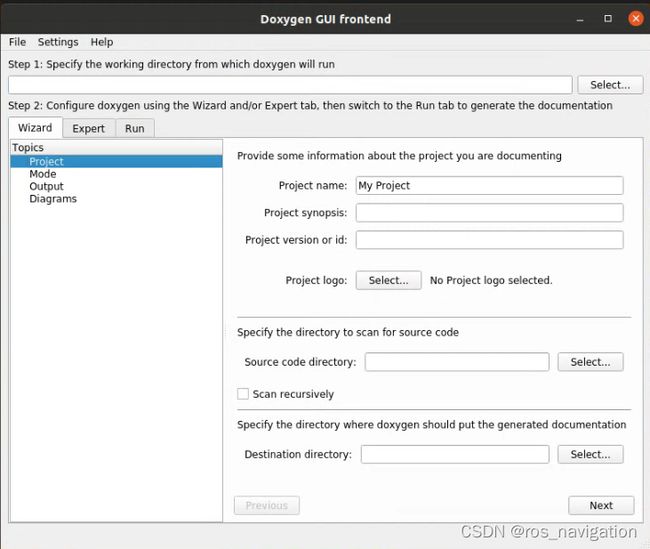The width and height of the screenshot is (650, 549).
Task: Enable Scan recursively checkbox
Action: (243, 394)
